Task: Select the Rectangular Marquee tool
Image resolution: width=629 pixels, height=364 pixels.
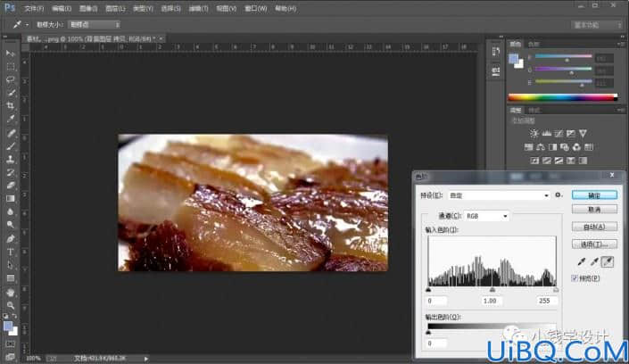Action: pyautogui.click(x=11, y=67)
